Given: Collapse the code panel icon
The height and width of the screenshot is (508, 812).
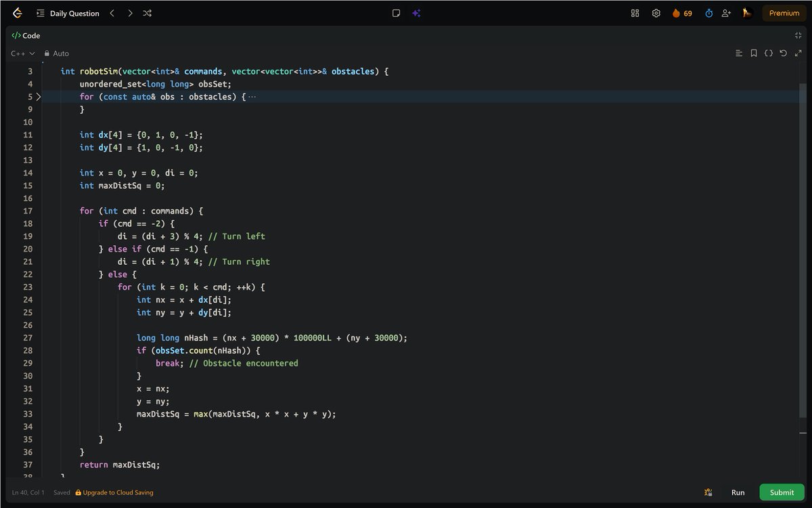Looking at the screenshot, I should pos(798,35).
